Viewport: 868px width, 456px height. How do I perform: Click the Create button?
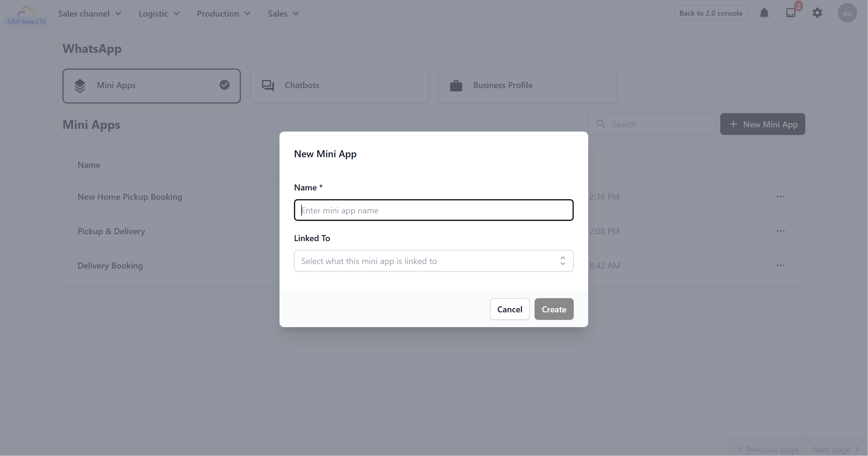(x=554, y=309)
